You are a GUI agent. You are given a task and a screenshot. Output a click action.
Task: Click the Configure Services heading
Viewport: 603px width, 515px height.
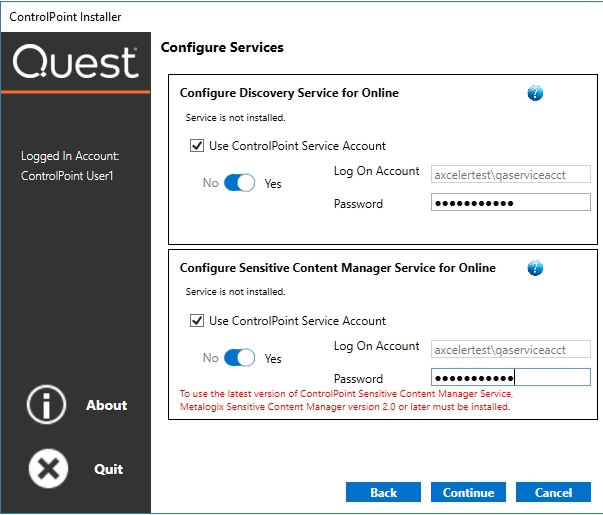point(222,47)
